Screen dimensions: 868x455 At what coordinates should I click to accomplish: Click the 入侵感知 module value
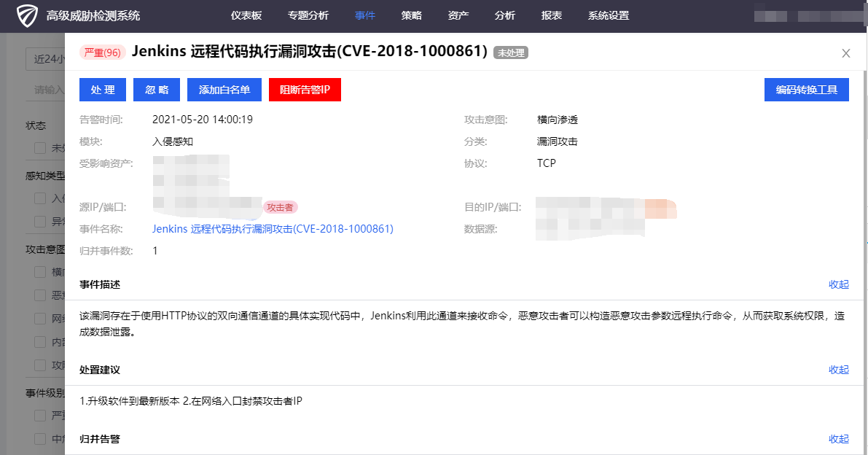[x=173, y=141]
